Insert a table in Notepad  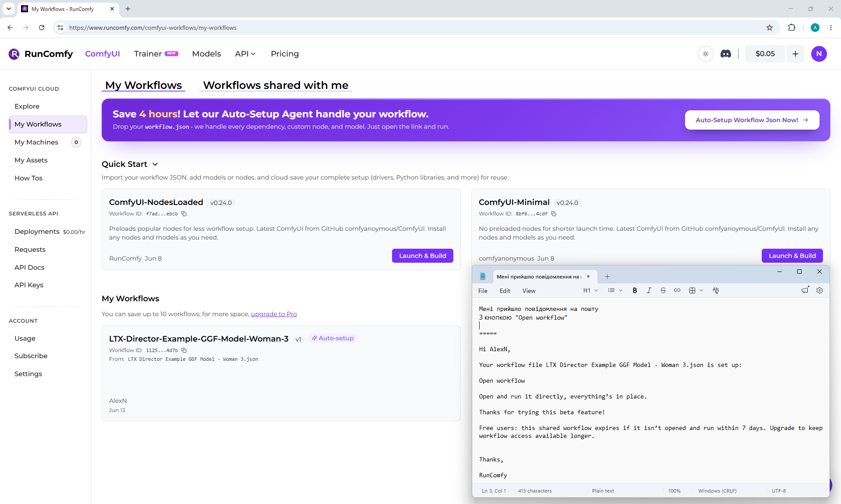pos(692,290)
